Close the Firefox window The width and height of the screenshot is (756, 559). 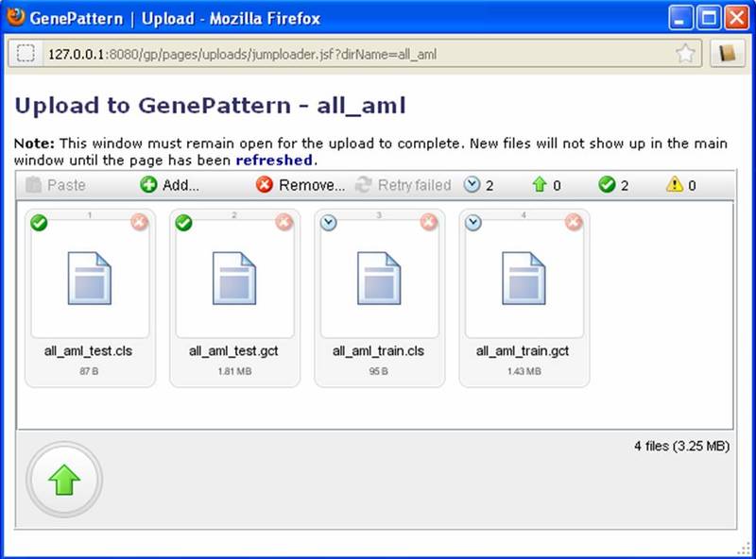click(737, 18)
